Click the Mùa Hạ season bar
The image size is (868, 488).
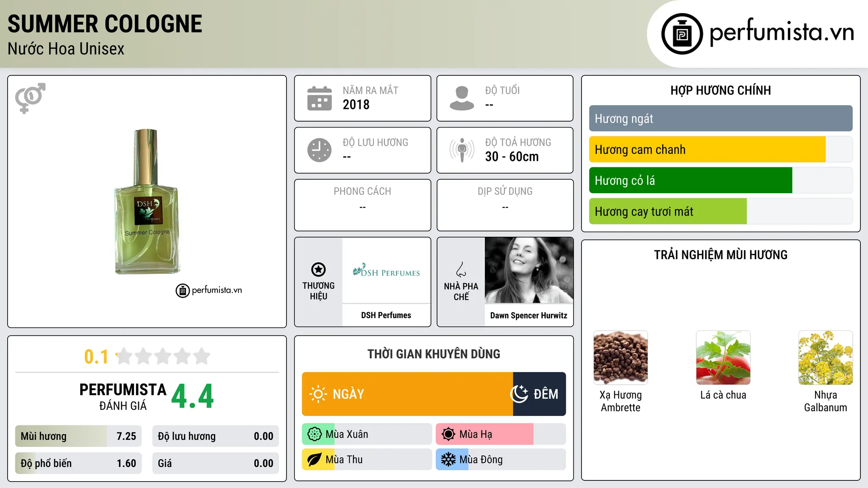501,434
